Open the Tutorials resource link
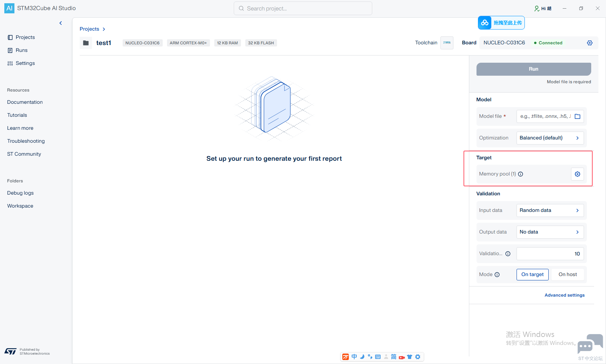The image size is (606, 364). point(17,115)
